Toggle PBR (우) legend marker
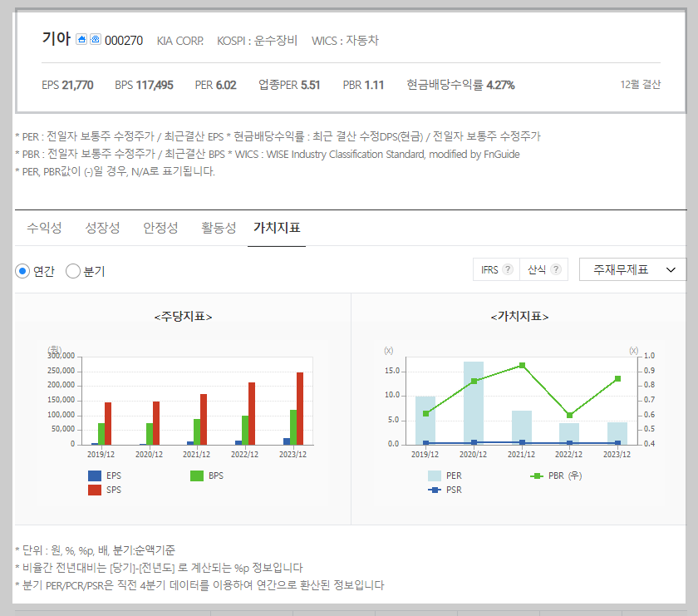This screenshot has width=698, height=616. click(x=537, y=476)
